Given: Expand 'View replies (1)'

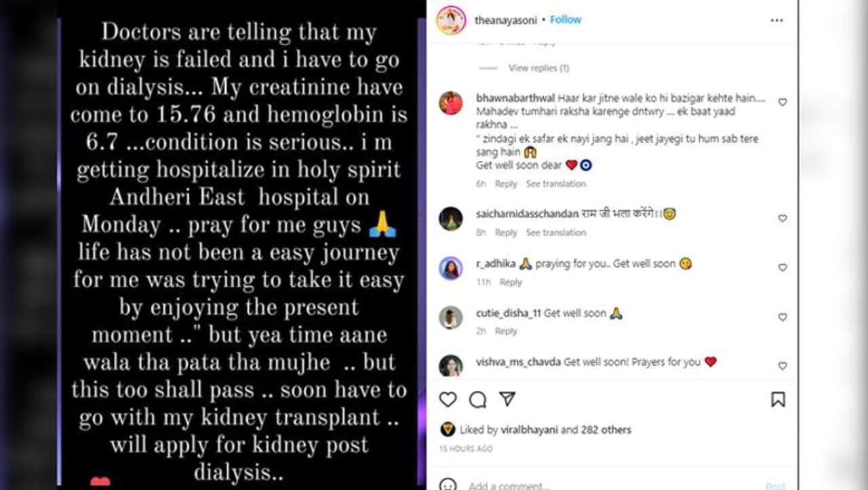Looking at the screenshot, I should (538, 68).
